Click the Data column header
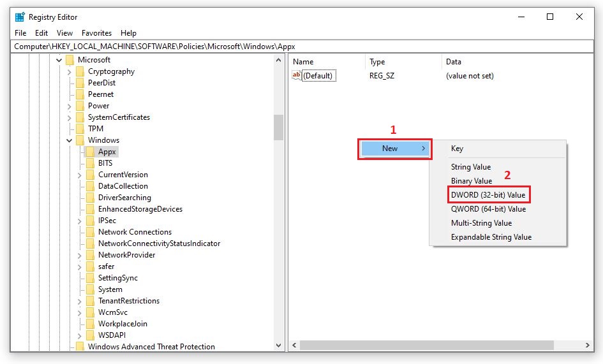Screen dimensions: 603x364 click(x=454, y=62)
